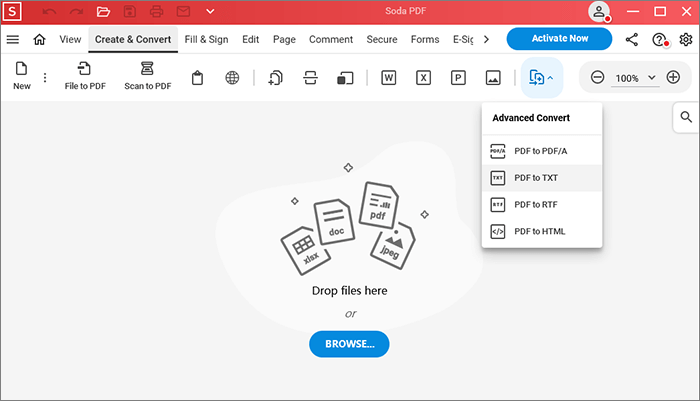Collapse the Advanced Convert dropdown button
This screenshot has height=401, width=700.
(x=541, y=78)
